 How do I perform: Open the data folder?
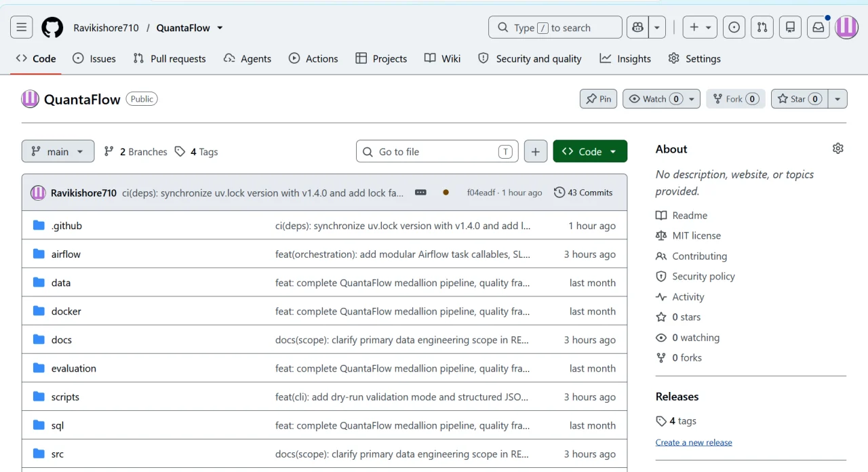[61, 283]
